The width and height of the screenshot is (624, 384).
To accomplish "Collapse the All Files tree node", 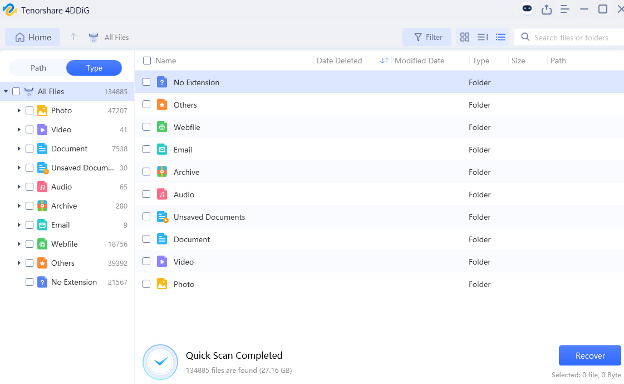I will 6,92.
